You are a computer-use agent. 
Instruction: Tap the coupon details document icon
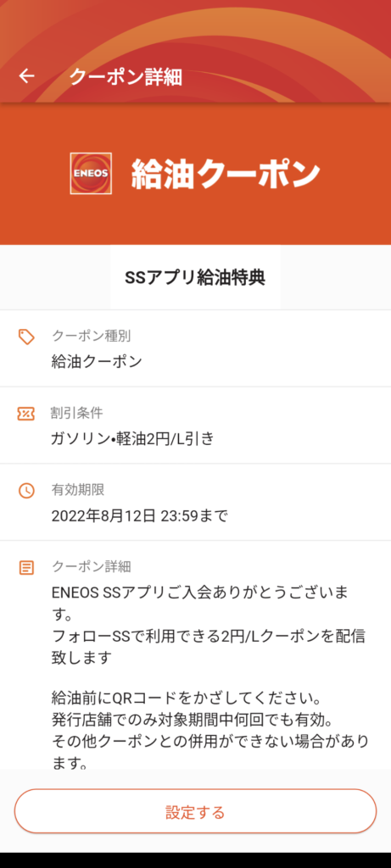(26, 567)
